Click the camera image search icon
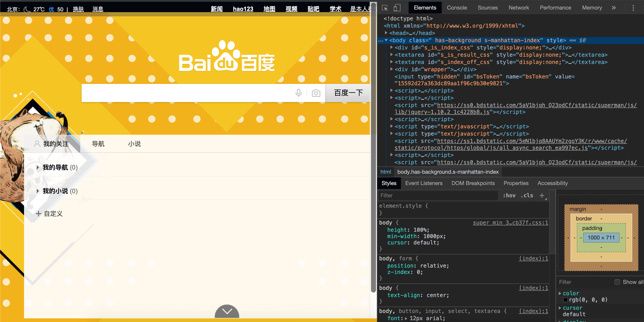This screenshot has height=322, width=644. tap(316, 93)
